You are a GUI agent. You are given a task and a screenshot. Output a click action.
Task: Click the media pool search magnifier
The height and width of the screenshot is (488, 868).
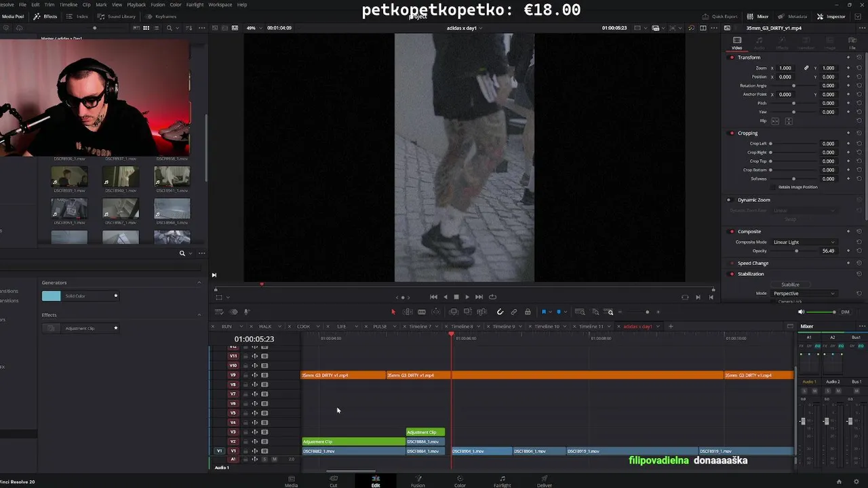(169, 28)
